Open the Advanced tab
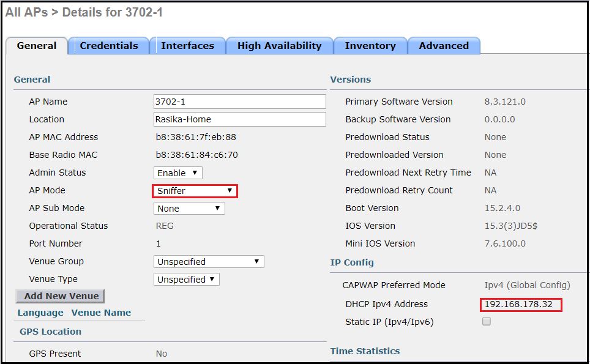The height and width of the screenshot is (364, 590). point(444,46)
